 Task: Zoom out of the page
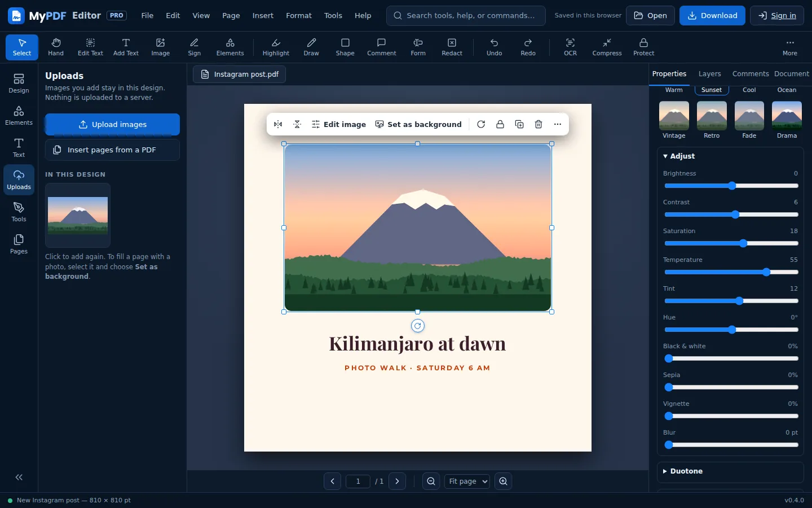tap(431, 481)
